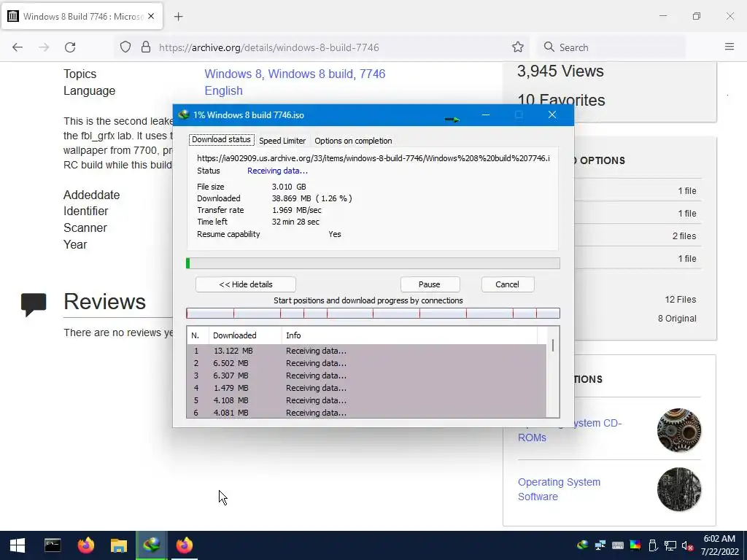Click the download URL text in the IDM dialog

[x=373, y=158]
